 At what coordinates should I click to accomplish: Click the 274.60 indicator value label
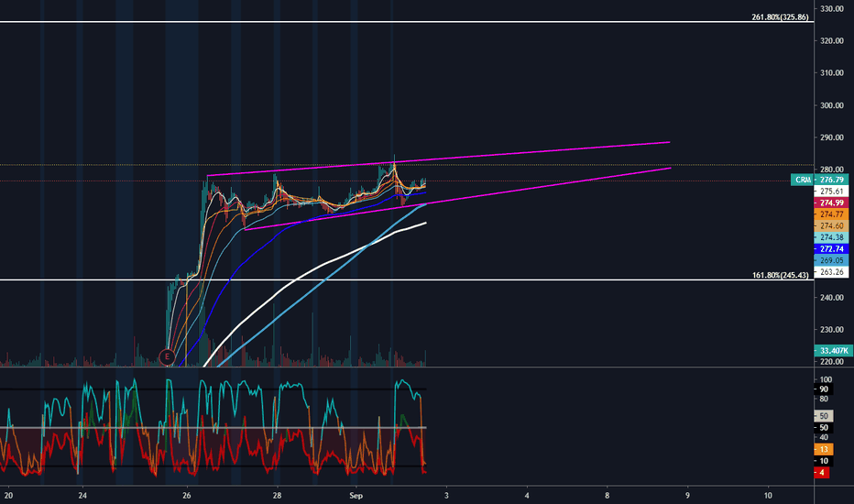point(831,225)
